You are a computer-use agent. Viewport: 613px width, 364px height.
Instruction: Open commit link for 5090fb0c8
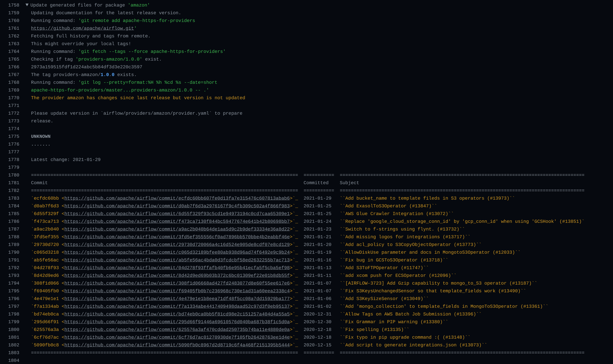pyautogui.click(x=177, y=345)
